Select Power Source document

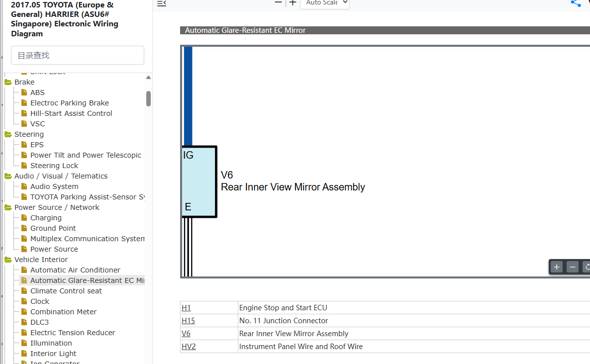click(x=54, y=249)
